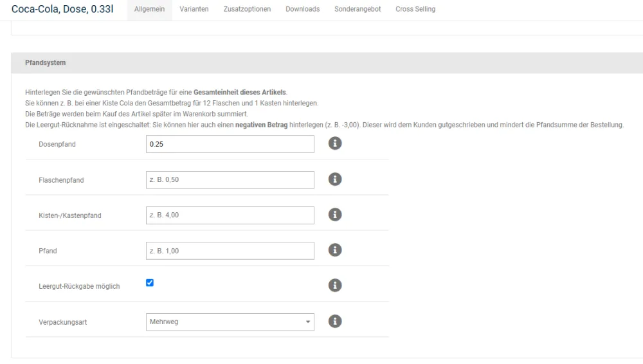Uncheck the Leergut-Rückgabe möglich checkbox

[x=150, y=283]
